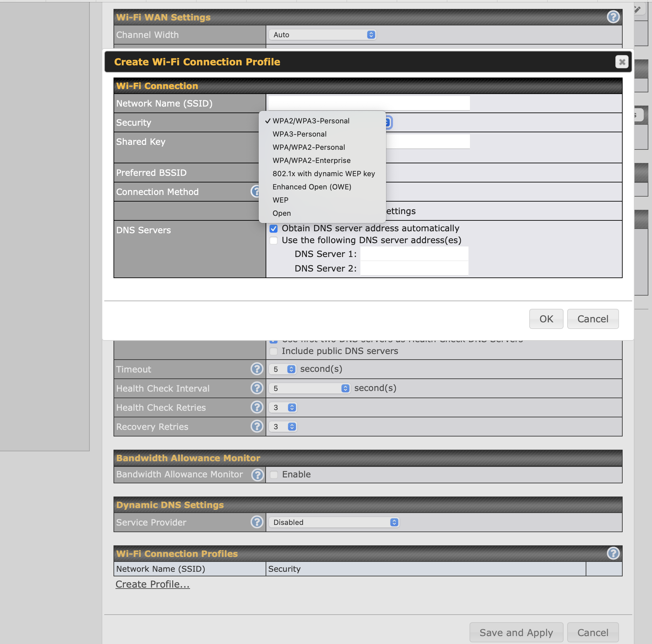
Task: Open the Channel Width dropdown
Action: (x=322, y=35)
